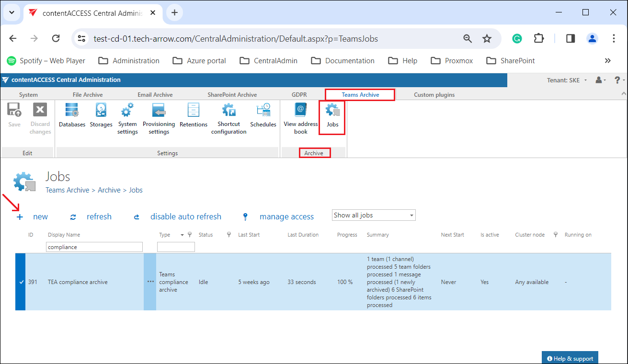Click disable auto refresh
The height and width of the screenshot is (364, 628).
tap(185, 217)
